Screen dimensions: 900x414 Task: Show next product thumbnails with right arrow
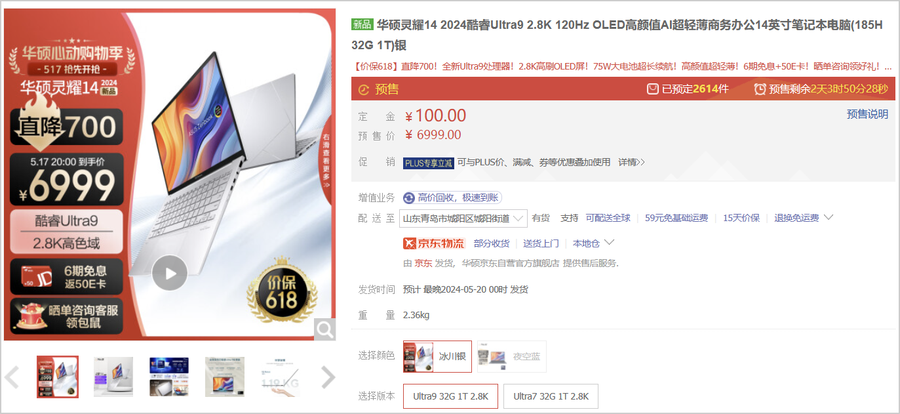coord(328,377)
